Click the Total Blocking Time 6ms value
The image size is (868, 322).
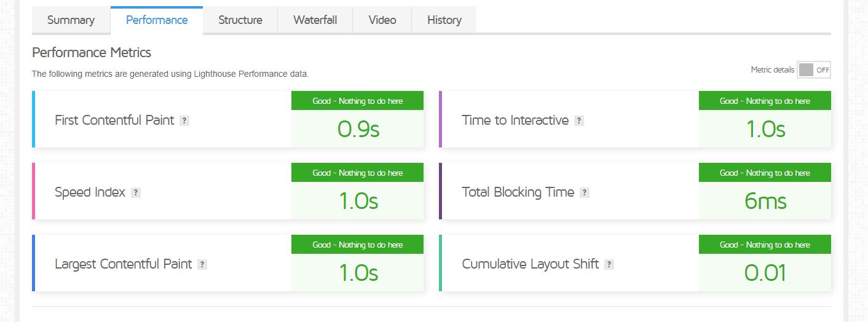click(x=765, y=201)
